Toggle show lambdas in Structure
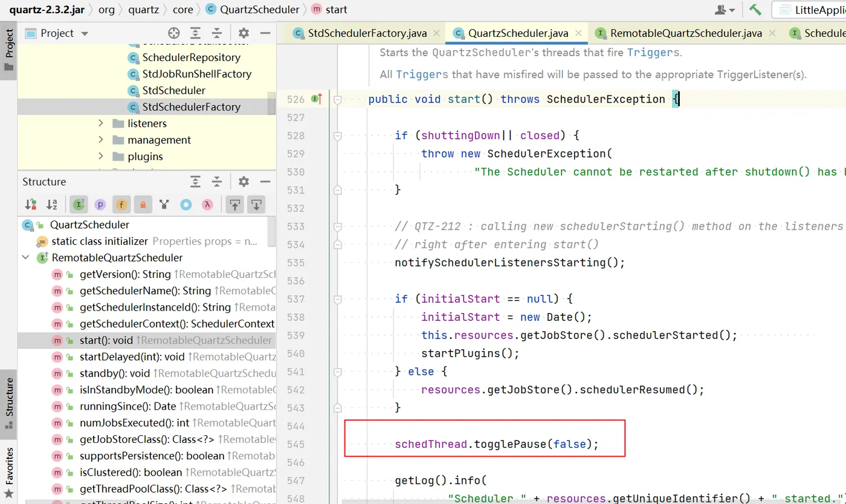This screenshot has width=846, height=504. point(207,205)
